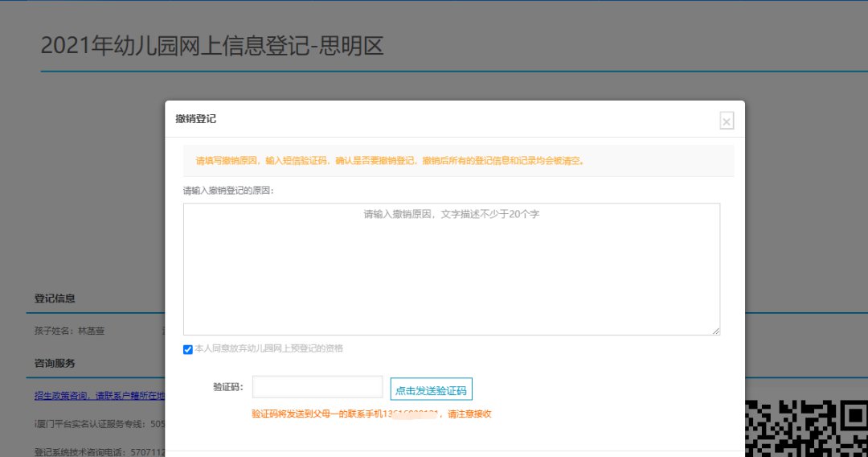Close the 撤销登记 dialog with the X
This screenshot has width=868, height=457.
click(x=727, y=121)
